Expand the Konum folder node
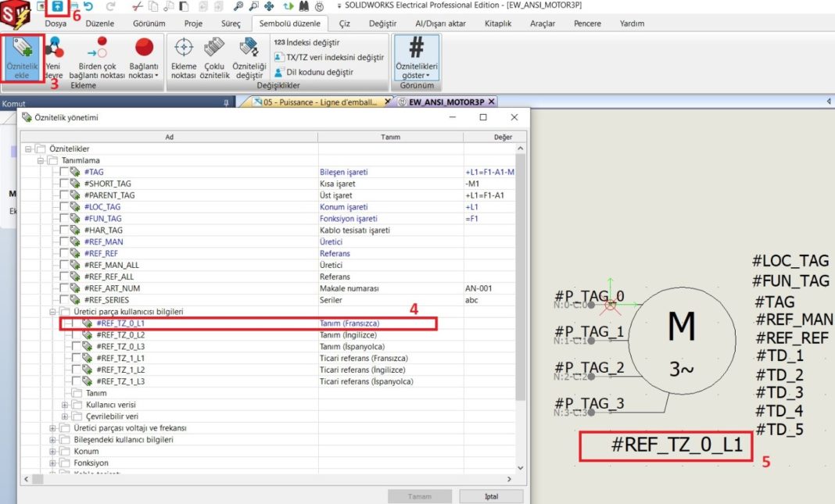 (52, 452)
